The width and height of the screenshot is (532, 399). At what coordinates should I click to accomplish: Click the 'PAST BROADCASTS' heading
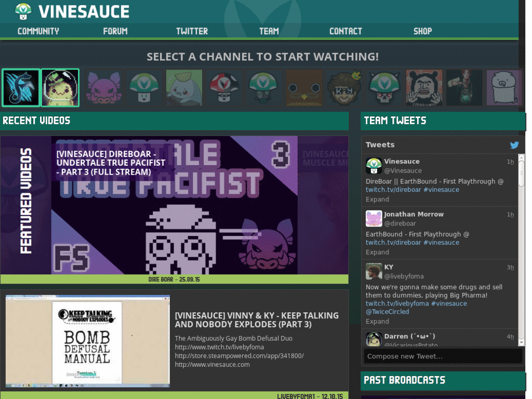[404, 380]
